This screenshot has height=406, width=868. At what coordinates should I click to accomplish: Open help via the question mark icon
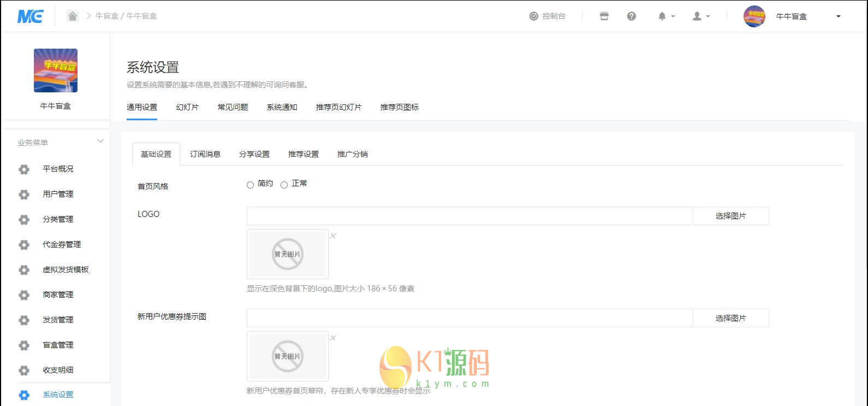coord(632,16)
